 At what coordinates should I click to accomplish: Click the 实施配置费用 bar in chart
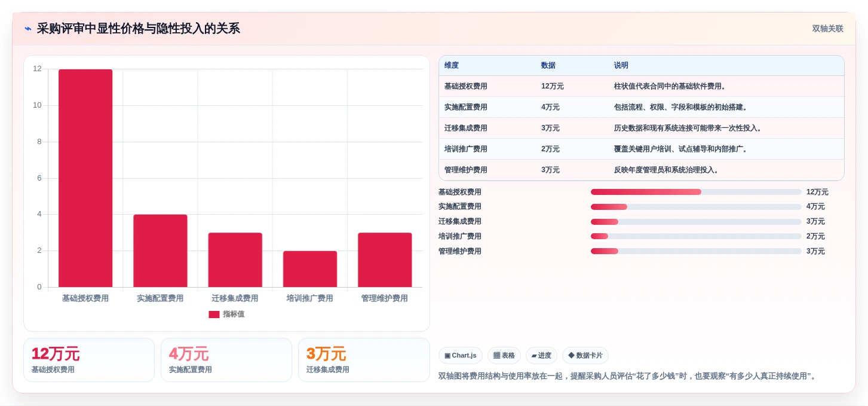coord(160,251)
